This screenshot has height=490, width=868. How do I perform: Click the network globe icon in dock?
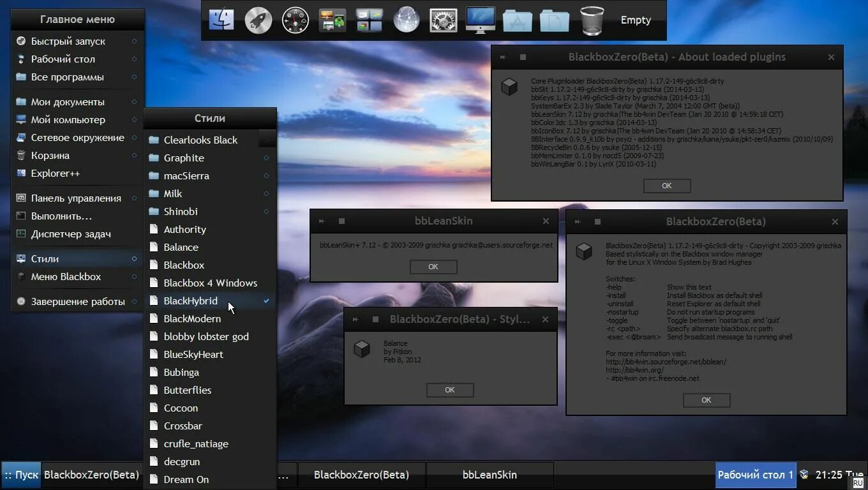[407, 20]
